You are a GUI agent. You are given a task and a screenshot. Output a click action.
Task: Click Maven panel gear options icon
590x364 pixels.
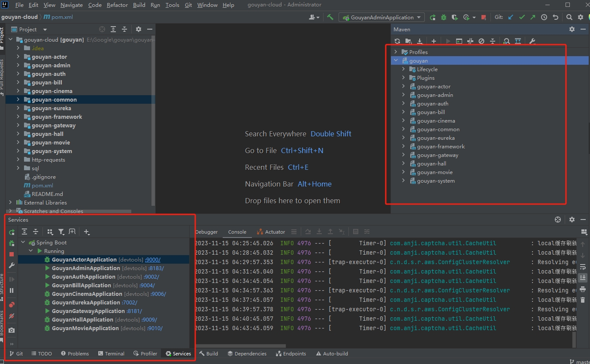[572, 29]
